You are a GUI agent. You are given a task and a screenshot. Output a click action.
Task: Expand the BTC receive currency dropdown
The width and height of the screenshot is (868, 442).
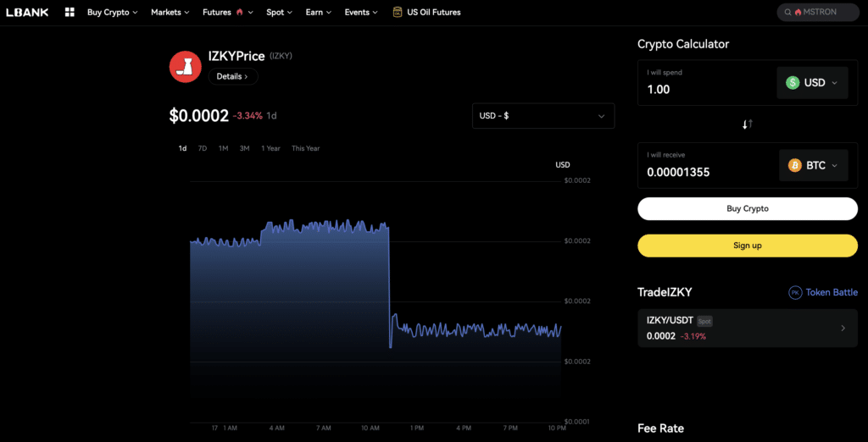813,165
